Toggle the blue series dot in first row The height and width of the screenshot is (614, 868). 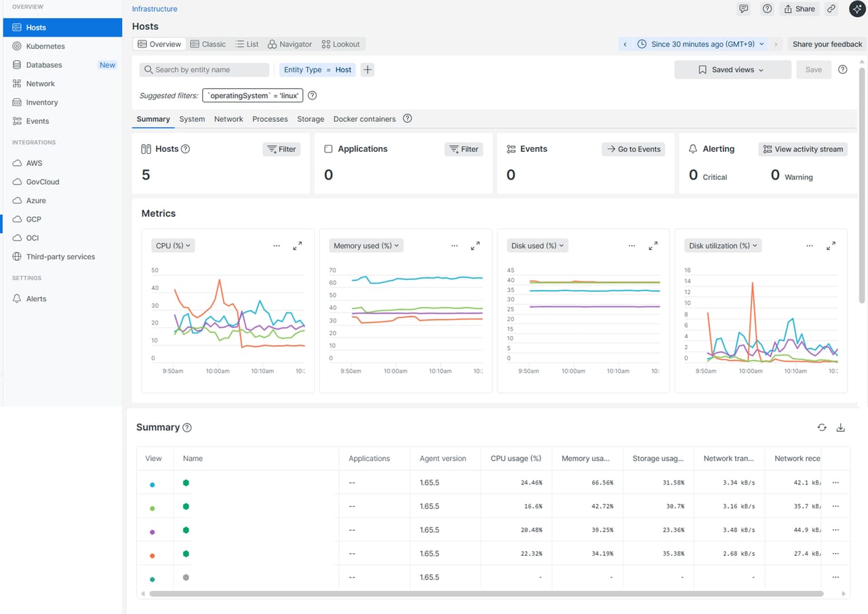153,485
